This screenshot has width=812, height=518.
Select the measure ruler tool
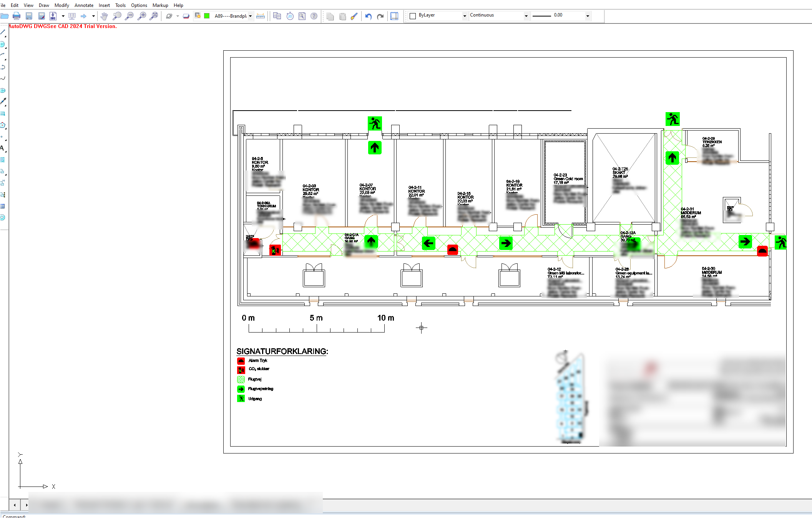(x=261, y=16)
